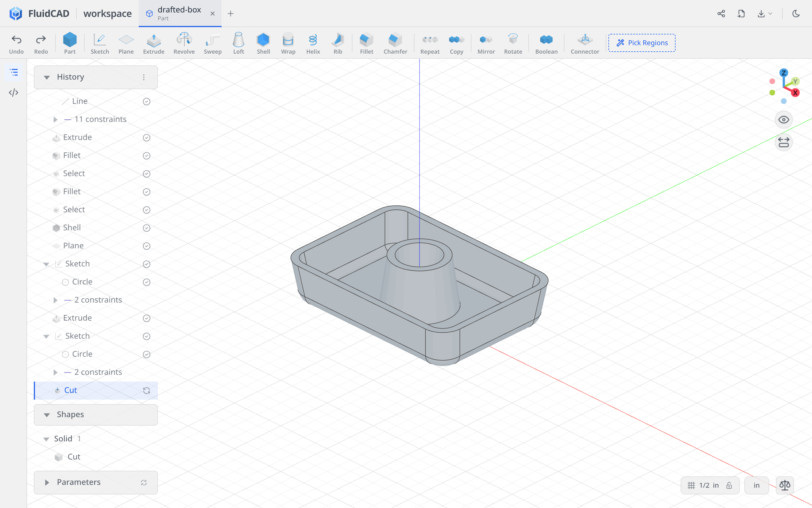812x508 pixels.
Task: Select the Cut feature in History
Action: (x=96, y=390)
